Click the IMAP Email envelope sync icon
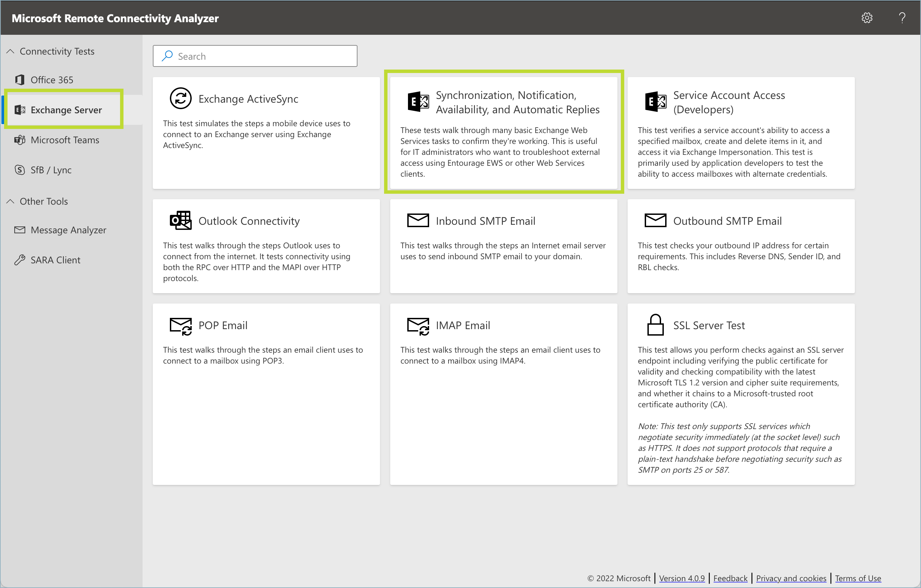 [418, 326]
